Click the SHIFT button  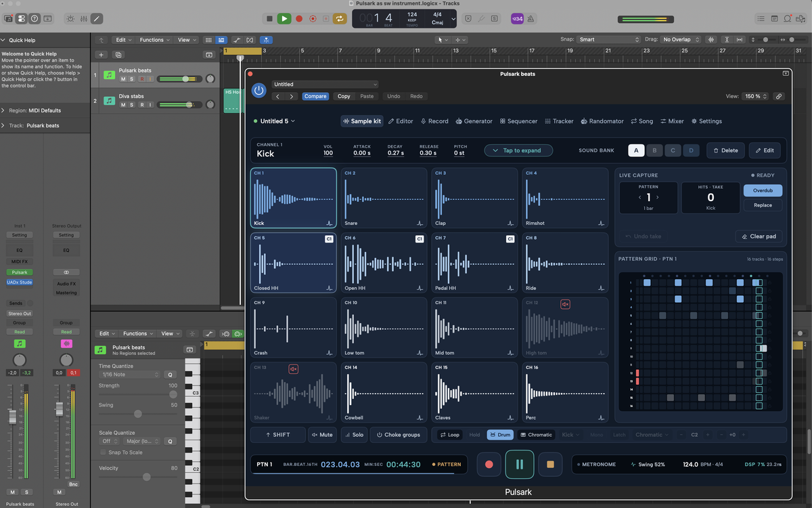277,435
